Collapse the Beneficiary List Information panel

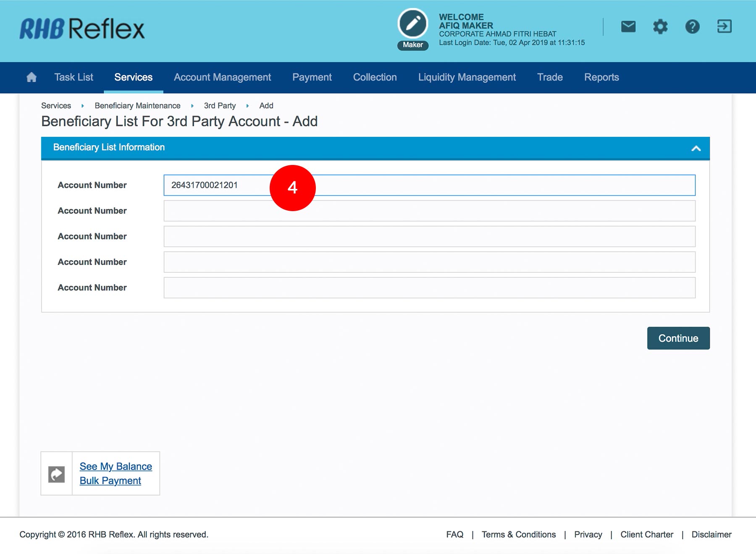pos(696,148)
